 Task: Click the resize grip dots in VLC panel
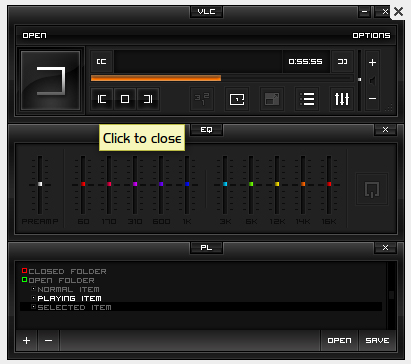click(389, 107)
